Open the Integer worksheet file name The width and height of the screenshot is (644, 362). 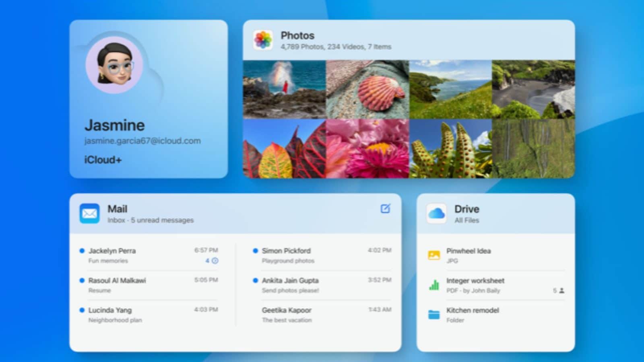click(x=475, y=280)
